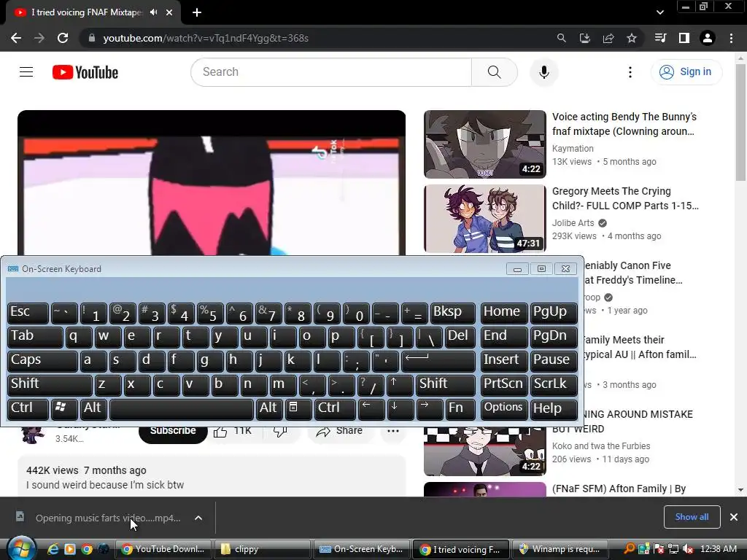Click the tray volume muted icon

pyautogui.click(x=688, y=549)
